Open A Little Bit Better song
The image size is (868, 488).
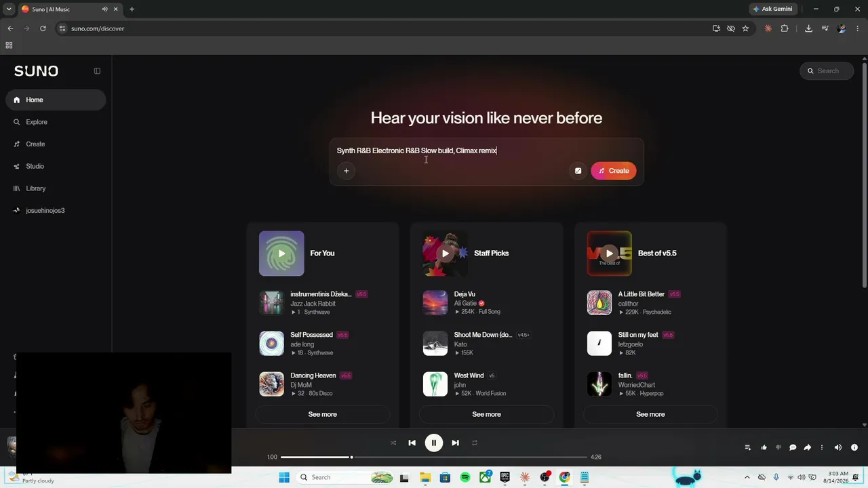tap(641, 294)
